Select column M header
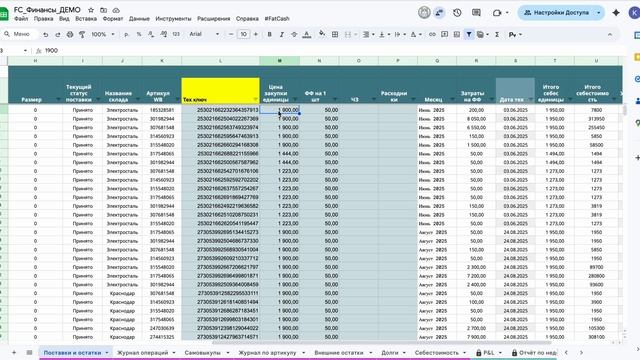The width and height of the screenshot is (640, 360). (280, 61)
